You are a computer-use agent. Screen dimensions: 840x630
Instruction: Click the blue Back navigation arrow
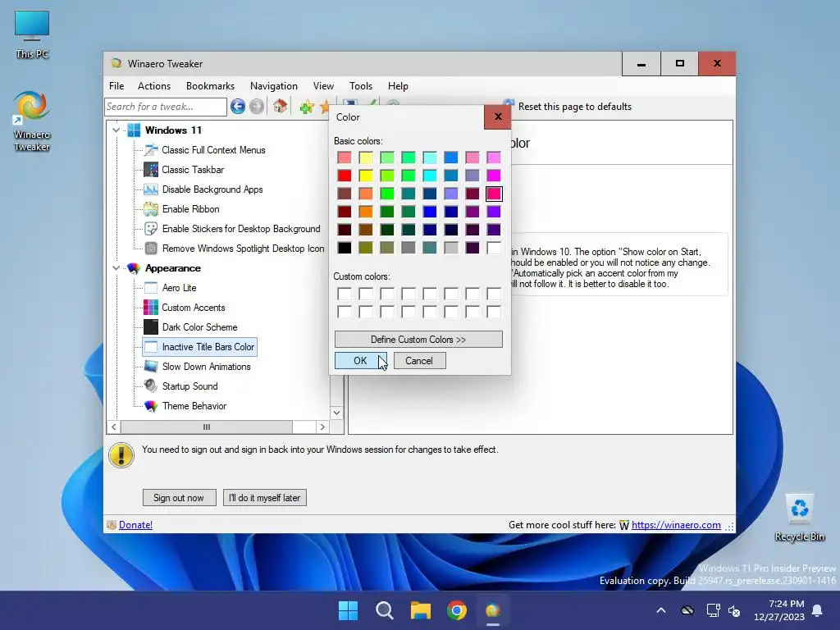(238, 107)
